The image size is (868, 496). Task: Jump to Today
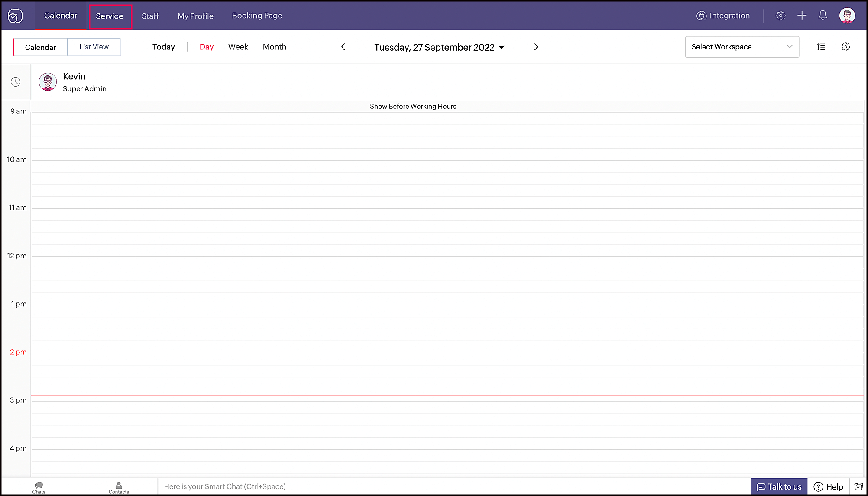pyautogui.click(x=163, y=47)
